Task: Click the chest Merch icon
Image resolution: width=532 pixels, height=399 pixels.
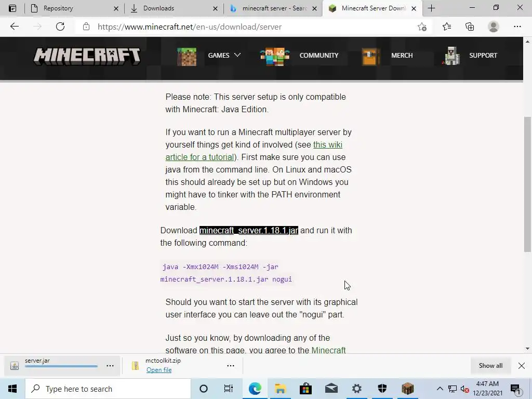Action: (370, 57)
